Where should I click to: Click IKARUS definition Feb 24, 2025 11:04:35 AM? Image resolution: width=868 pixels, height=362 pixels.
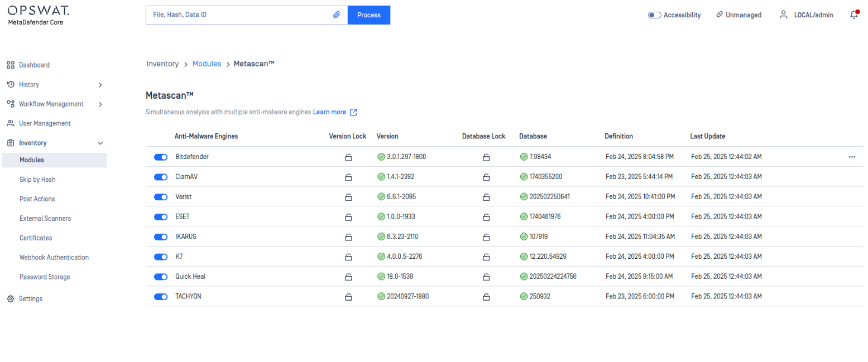(x=640, y=237)
